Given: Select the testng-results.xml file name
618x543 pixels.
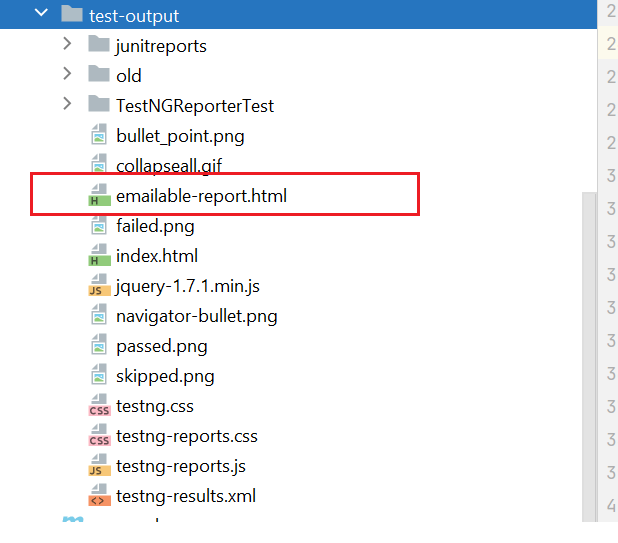Looking at the screenshot, I should (x=186, y=496).
